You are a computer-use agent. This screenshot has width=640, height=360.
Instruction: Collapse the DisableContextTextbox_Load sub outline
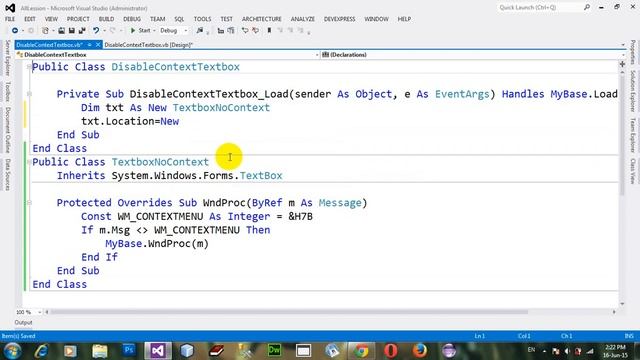point(29,94)
